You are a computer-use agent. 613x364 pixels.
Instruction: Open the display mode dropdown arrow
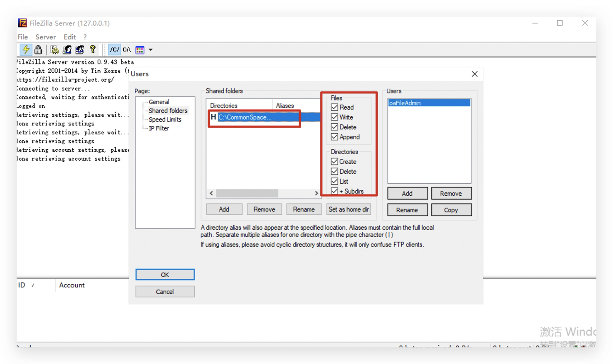[151, 49]
